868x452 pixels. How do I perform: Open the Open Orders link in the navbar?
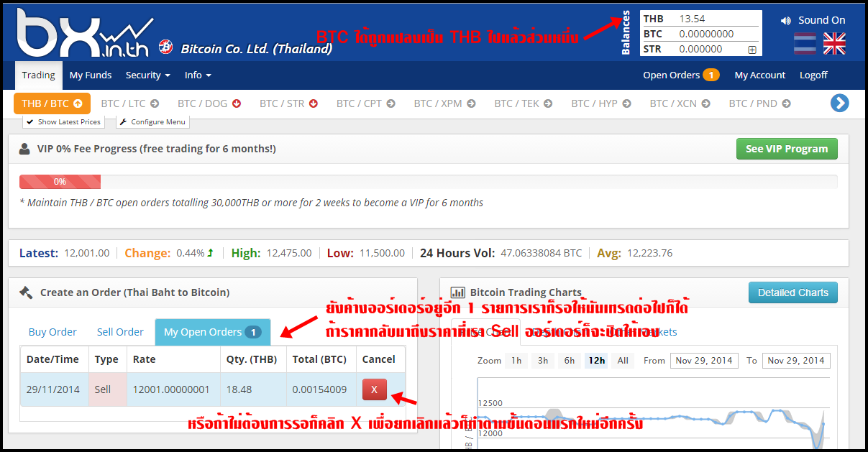click(x=681, y=75)
